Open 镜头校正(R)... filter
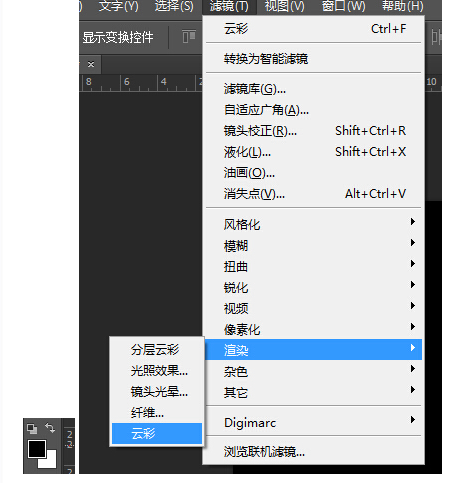468x483 pixels. point(314,131)
